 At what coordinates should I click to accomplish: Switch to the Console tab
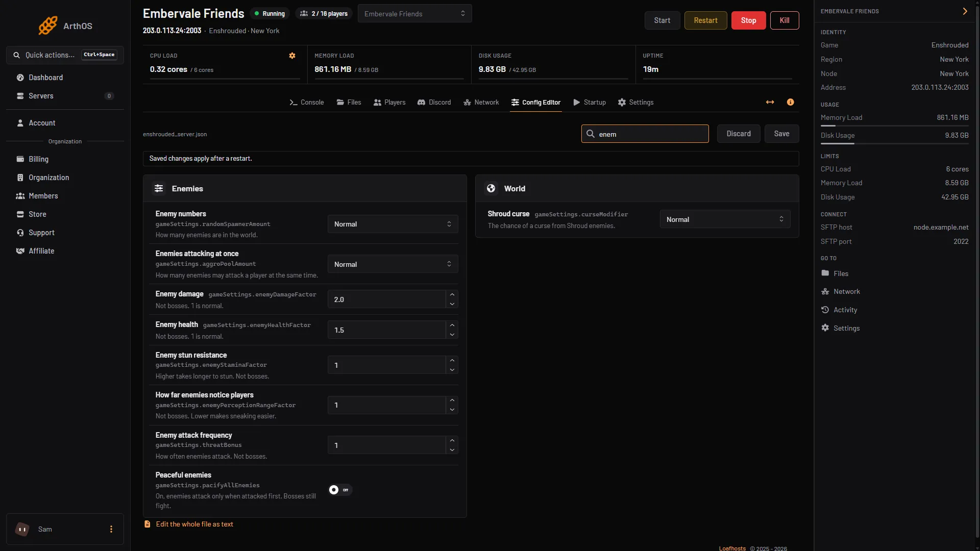click(307, 102)
